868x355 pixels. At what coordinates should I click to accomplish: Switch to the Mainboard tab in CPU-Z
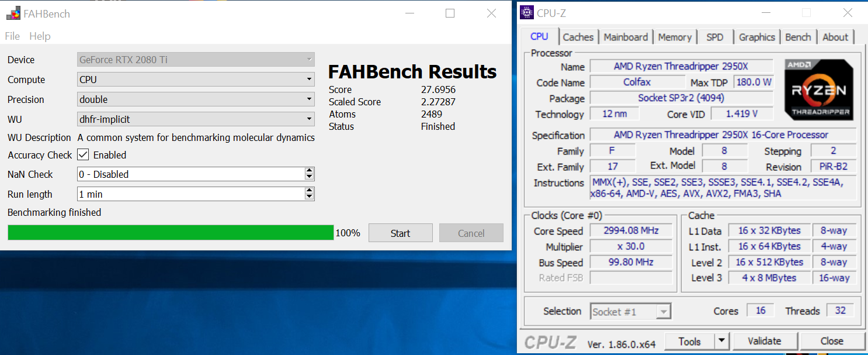626,37
